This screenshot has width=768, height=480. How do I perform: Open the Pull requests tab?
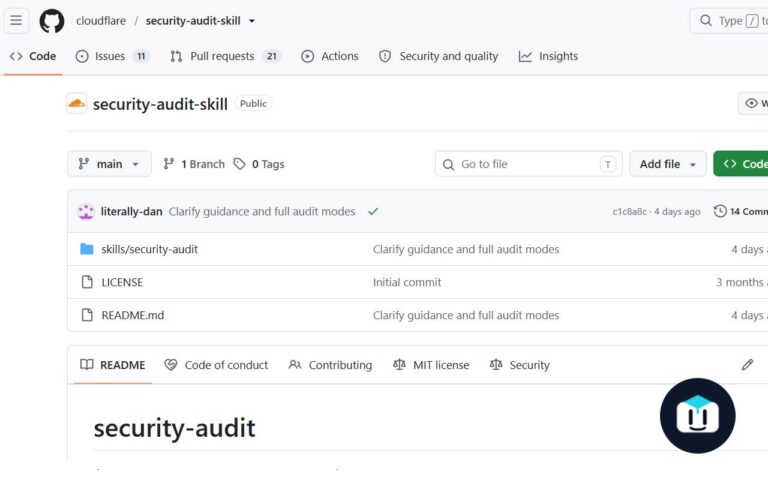click(225, 56)
